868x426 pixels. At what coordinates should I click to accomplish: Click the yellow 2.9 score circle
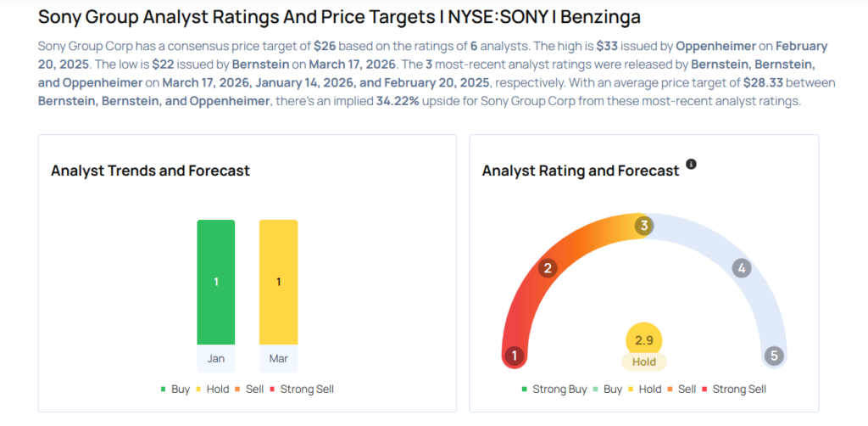pos(644,340)
